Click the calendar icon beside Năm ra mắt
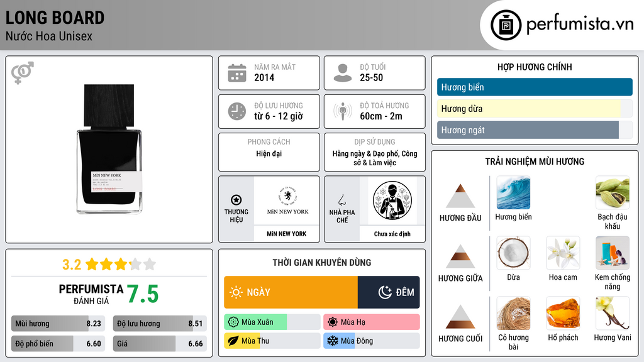The image size is (644, 362). (237, 73)
